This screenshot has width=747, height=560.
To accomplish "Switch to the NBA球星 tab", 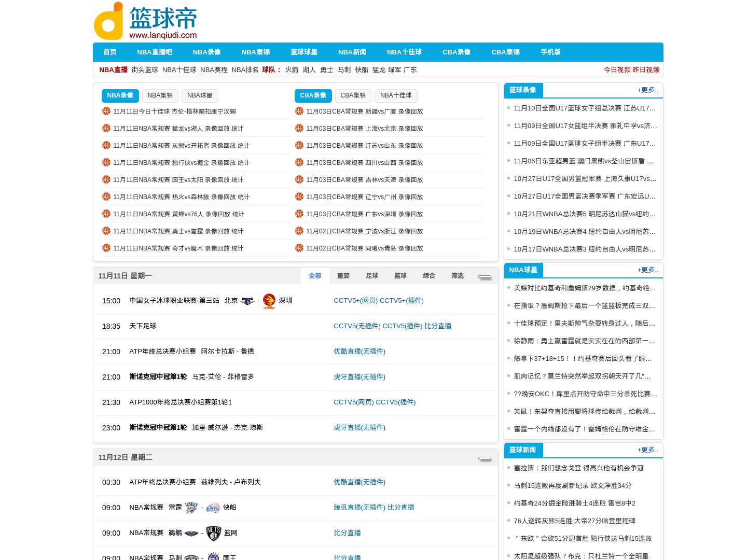I will 200,95.
